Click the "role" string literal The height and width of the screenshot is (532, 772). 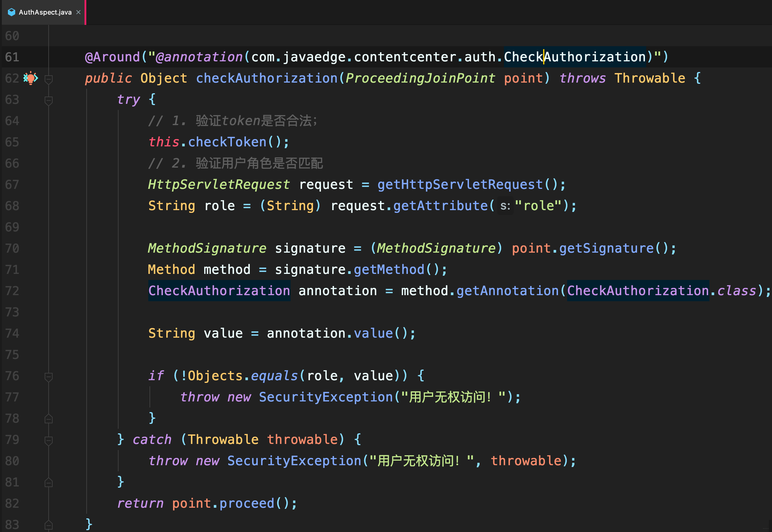click(539, 206)
